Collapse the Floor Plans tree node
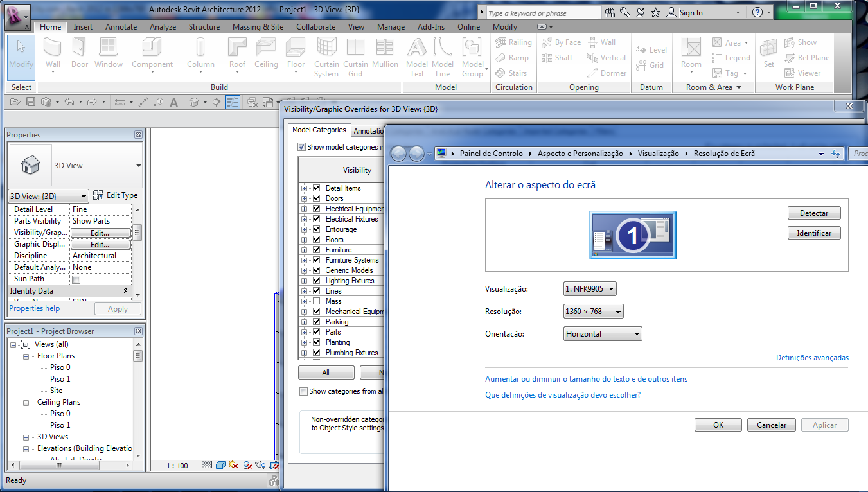868x492 pixels. coord(26,356)
